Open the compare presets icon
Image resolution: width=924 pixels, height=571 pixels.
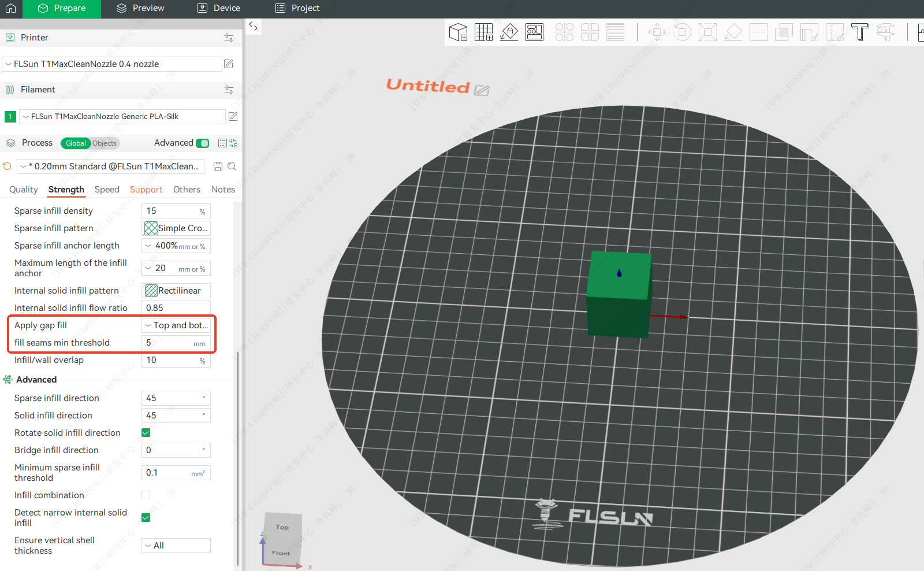click(x=233, y=143)
